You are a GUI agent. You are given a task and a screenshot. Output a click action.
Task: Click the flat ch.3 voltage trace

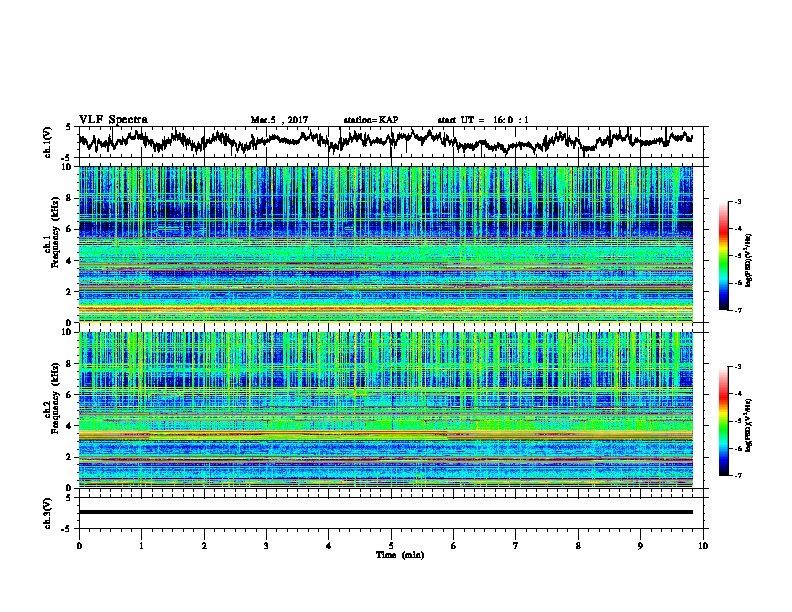386,512
